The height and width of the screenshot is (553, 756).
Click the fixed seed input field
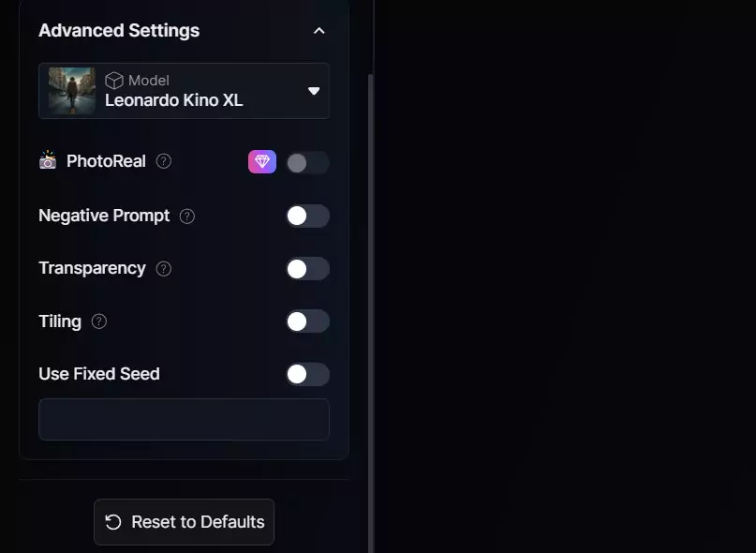(x=184, y=419)
